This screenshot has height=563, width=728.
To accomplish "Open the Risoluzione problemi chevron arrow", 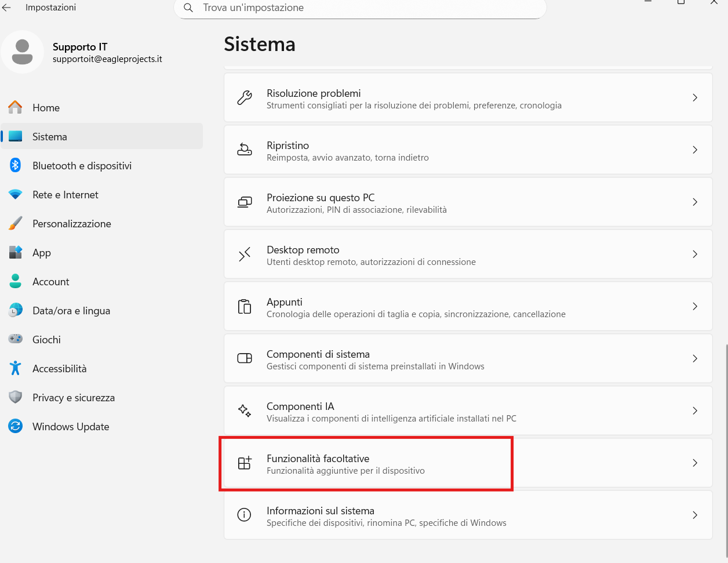I will tap(695, 98).
